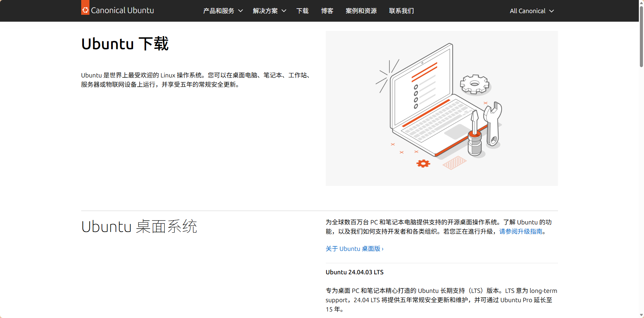This screenshot has height=318, width=644.
Task: Click the laptop illustration image
Action: pyautogui.click(x=442, y=108)
